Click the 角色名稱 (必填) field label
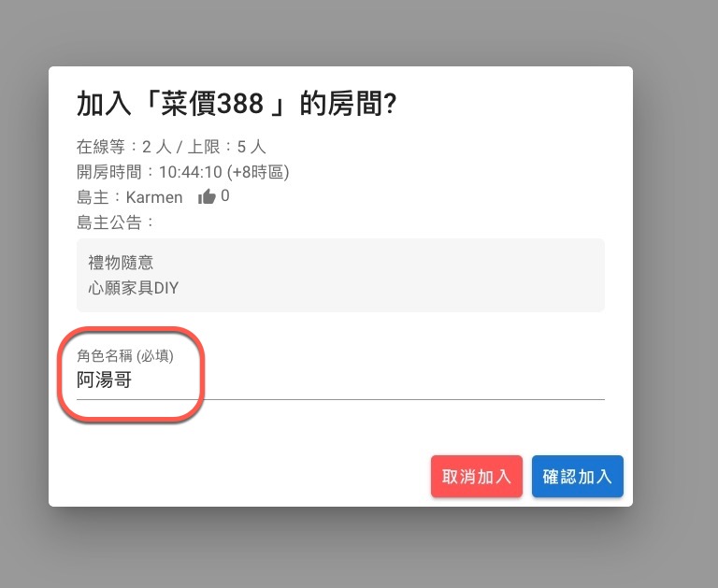 click(125, 356)
